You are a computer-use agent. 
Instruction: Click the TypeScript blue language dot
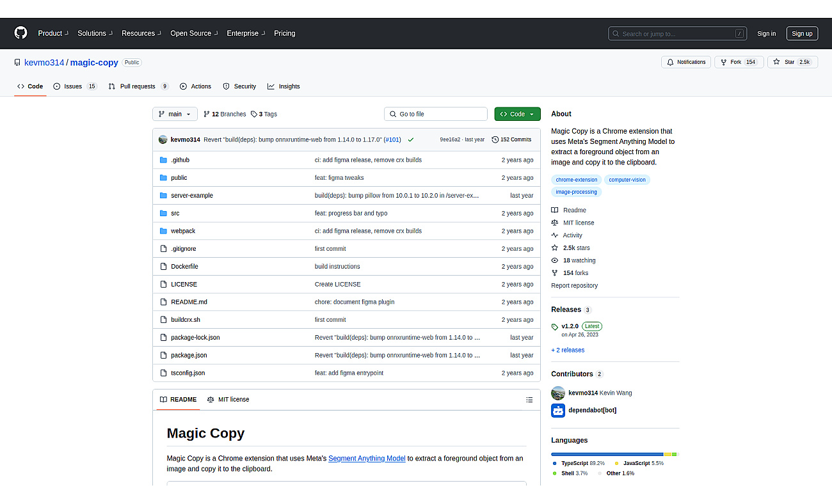click(x=555, y=463)
